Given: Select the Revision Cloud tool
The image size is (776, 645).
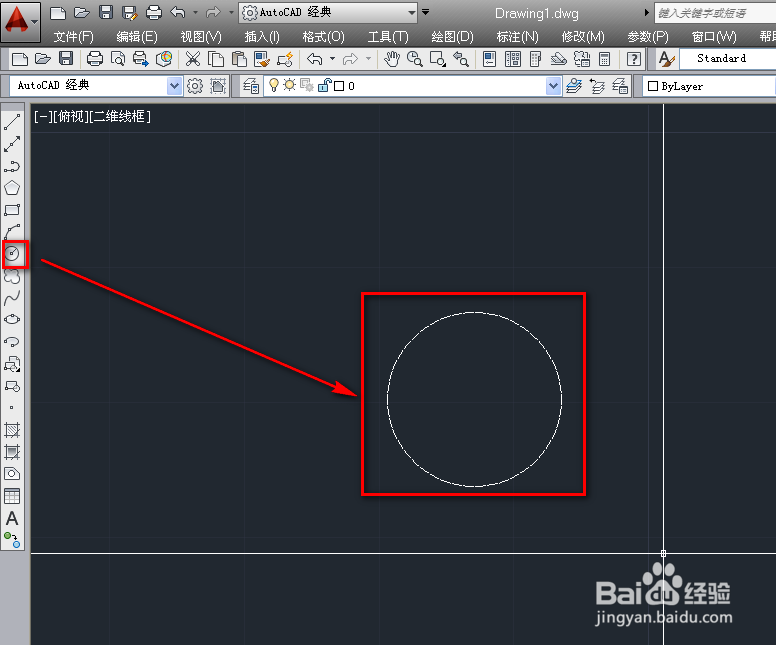Looking at the screenshot, I should (12, 276).
